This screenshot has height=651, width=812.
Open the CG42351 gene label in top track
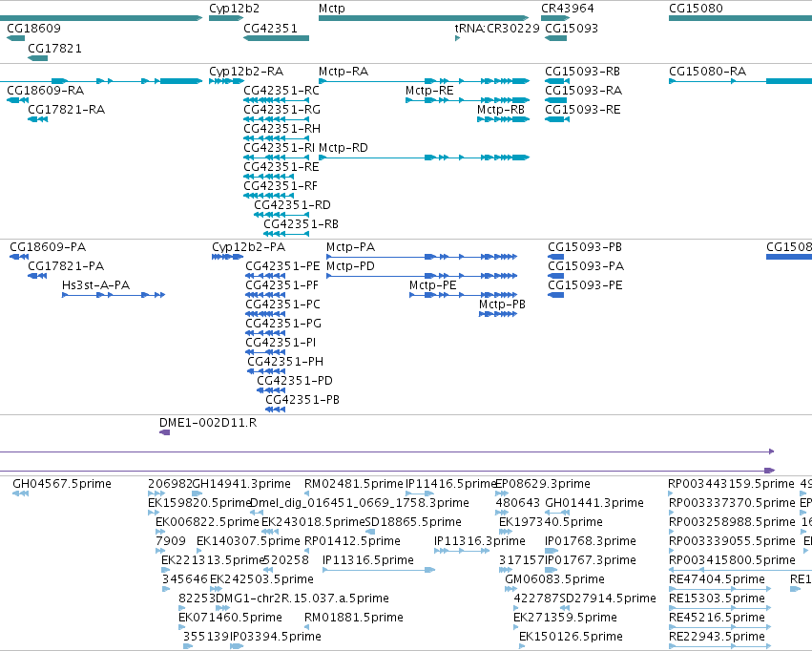[270, 28]
